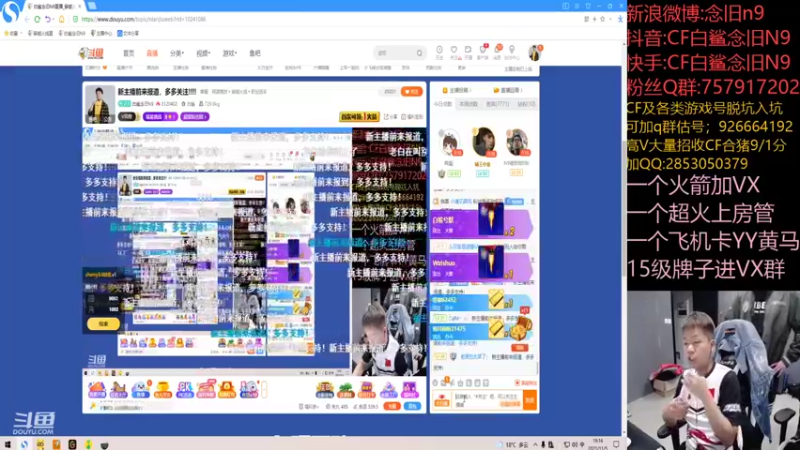Open the Windows Start button
The height and width of the screenshot is (450, 800).
7,444
